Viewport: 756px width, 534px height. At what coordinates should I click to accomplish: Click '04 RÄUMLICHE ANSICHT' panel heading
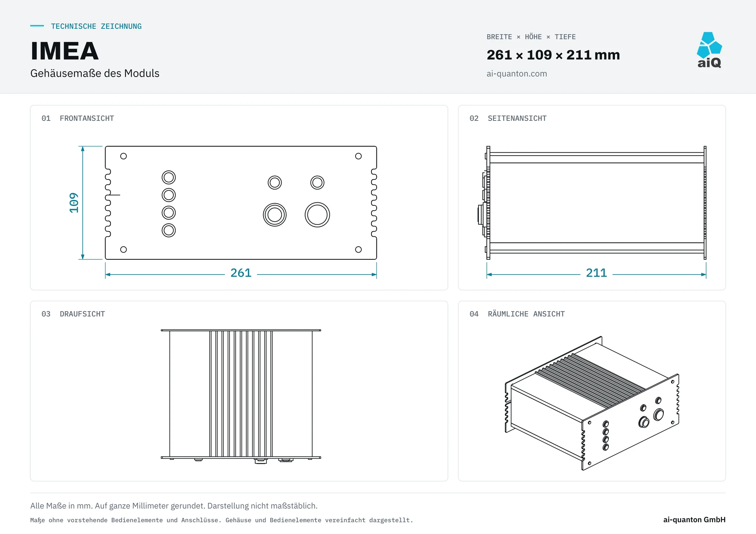point(517,314)
